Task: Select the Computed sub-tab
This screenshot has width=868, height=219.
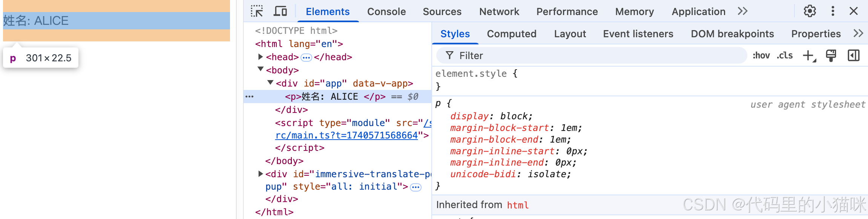Action: tap(512, 34)
